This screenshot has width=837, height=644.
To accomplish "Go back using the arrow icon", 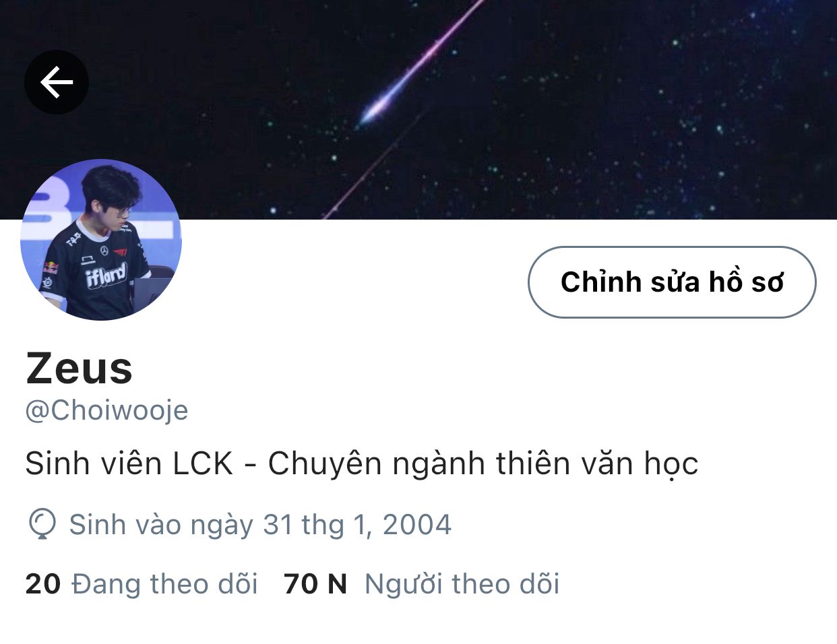I will (57, 82).
